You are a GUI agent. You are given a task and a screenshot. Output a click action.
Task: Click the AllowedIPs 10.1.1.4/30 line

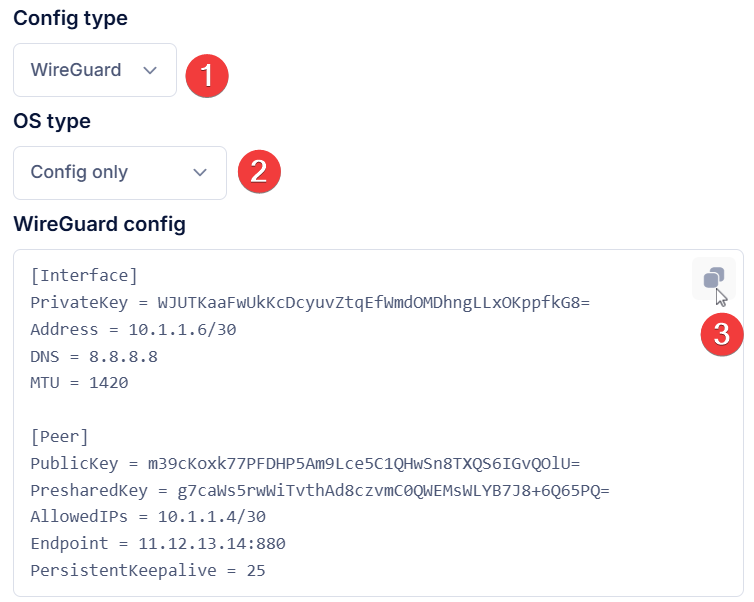click(148, 517)
